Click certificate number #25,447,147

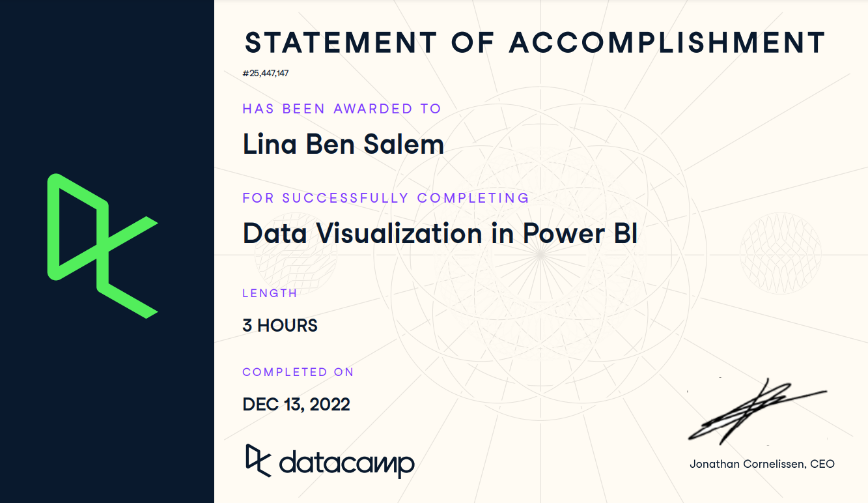pyautogui.click(x=265, y=73)
